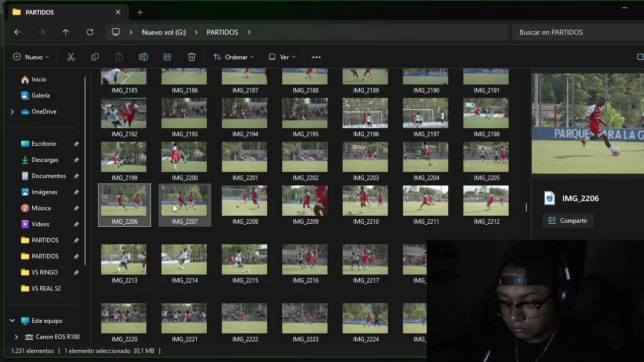Click the sidebar vertical scrollbar

[86, 171]
